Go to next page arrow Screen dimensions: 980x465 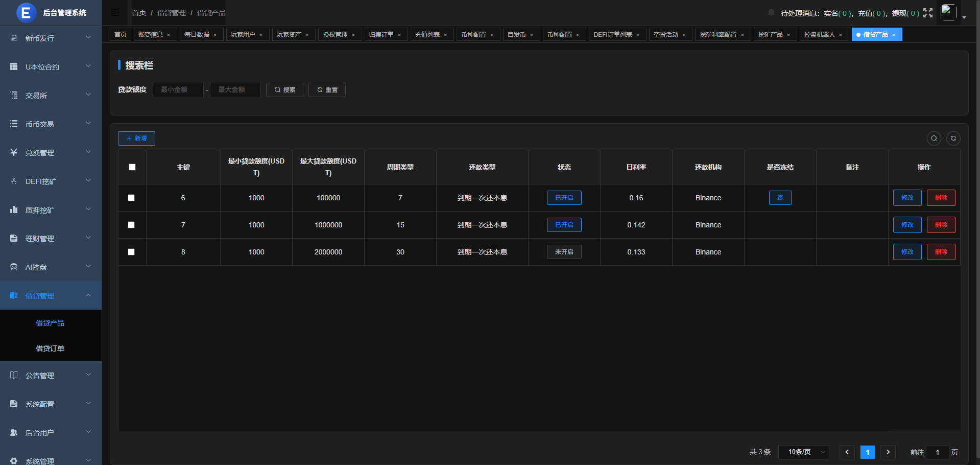[x=888, y=452]
